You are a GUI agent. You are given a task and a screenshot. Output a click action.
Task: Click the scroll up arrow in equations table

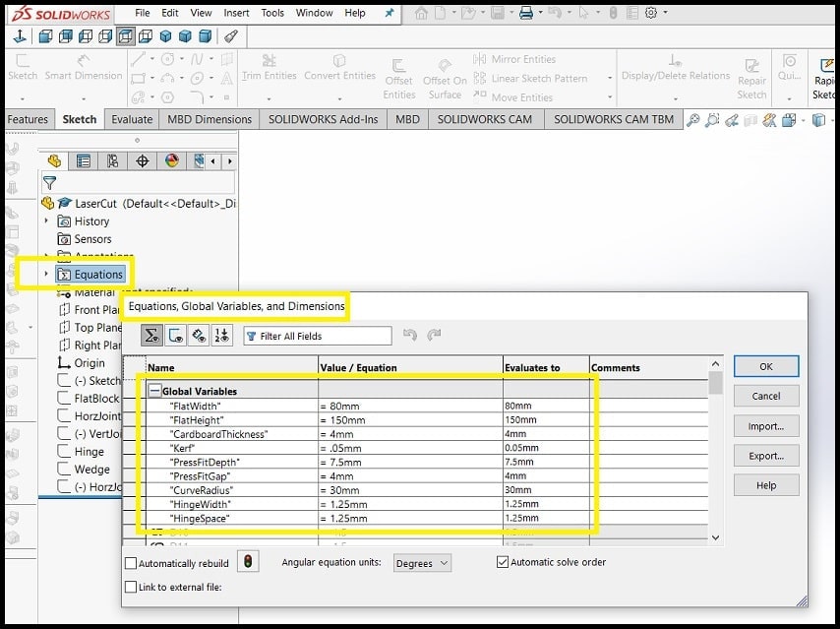tap(716, 364)
